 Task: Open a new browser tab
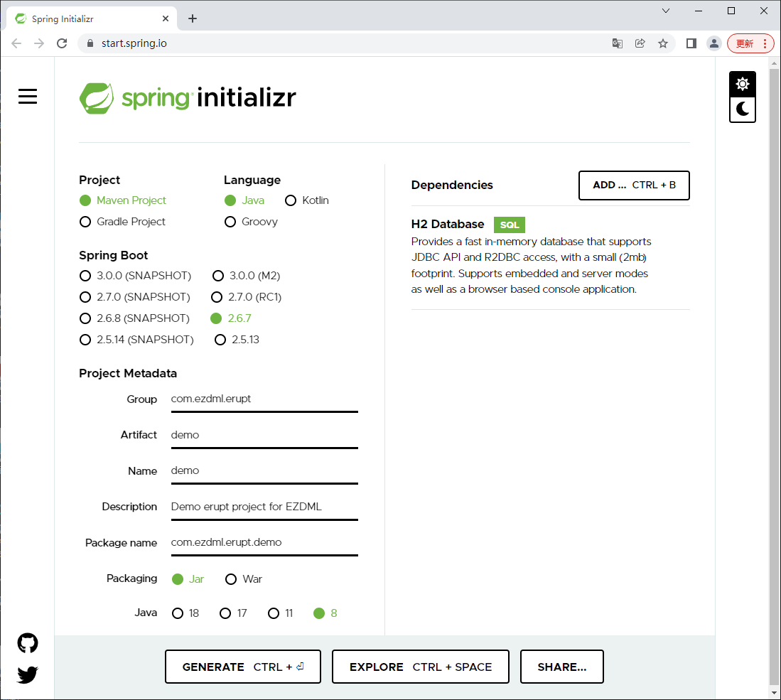point(193,19)
